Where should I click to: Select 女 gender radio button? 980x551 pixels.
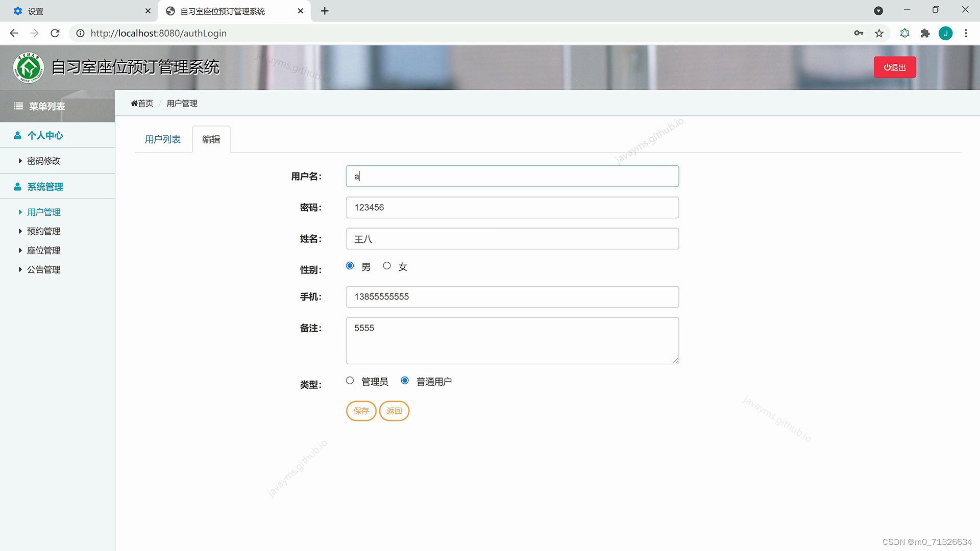pyautogui.click(x=387, y=266)
